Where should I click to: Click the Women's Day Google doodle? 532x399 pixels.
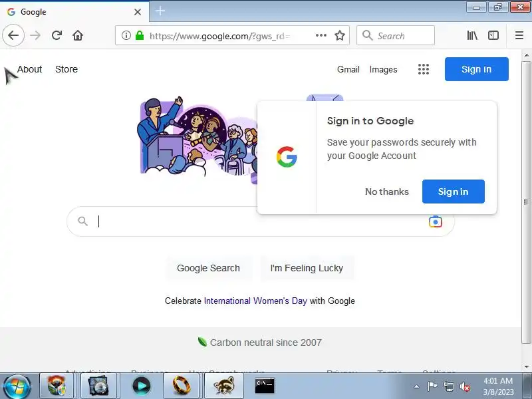pyautogui.click(x=198, y=140)
